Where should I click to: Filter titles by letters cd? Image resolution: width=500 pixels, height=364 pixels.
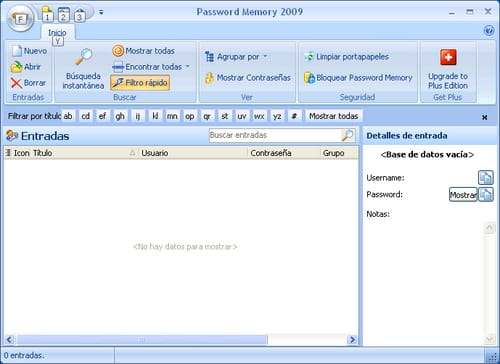tap(86, 116)
